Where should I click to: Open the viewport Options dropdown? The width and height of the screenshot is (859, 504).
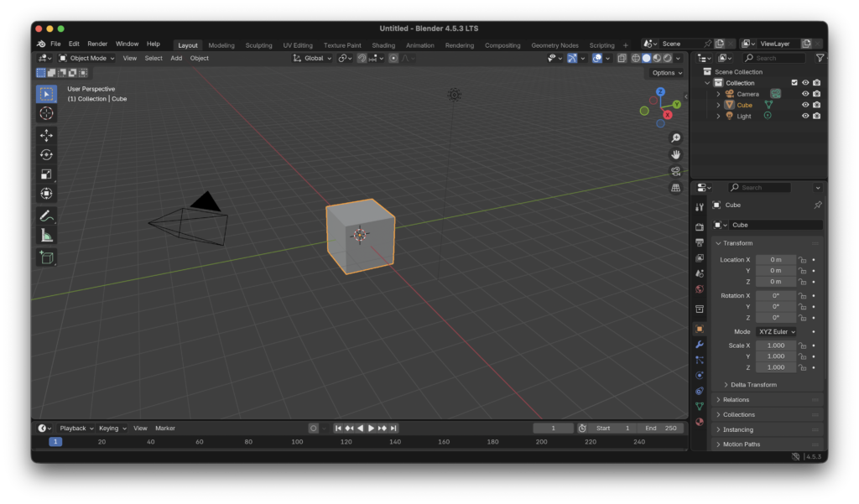667,73
